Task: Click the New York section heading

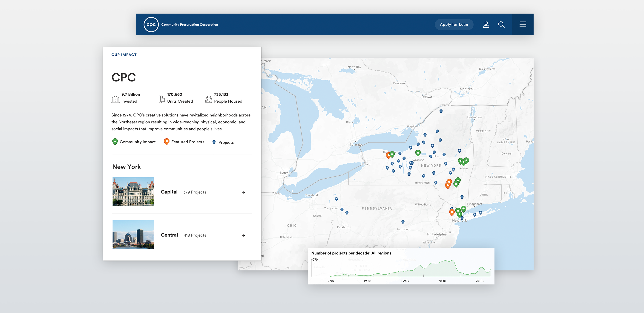Action: (126, 167)
